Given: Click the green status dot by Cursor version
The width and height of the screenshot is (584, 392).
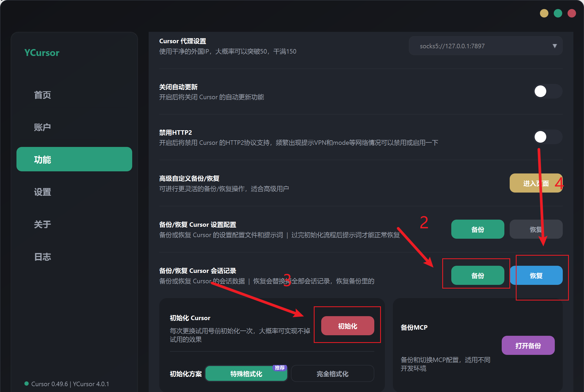Looking at the screenshot, I should [27, 383].
